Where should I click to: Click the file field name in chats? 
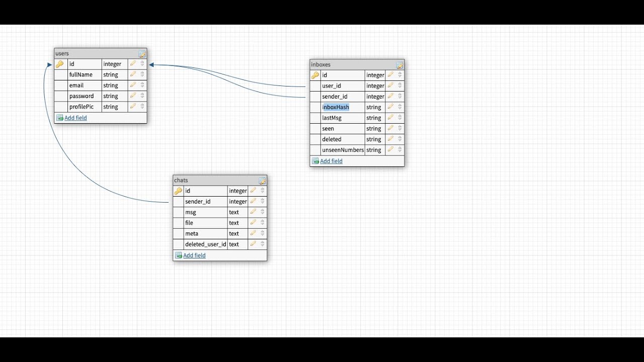(x=189, y=223)
